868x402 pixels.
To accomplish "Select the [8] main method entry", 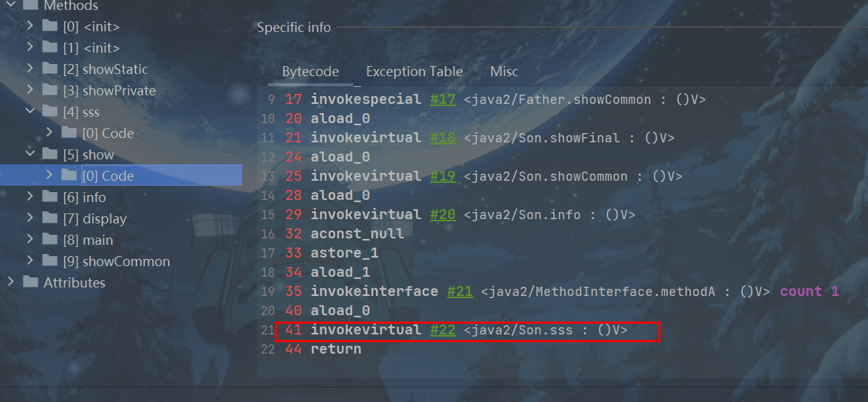I will [x=98, y=240].
